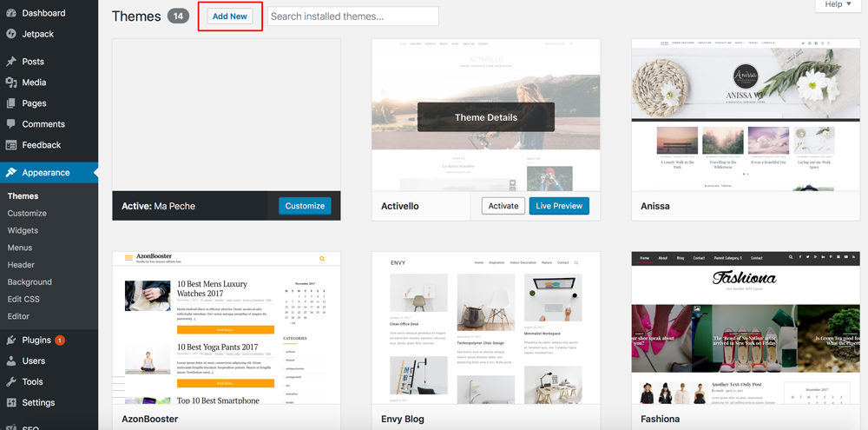Image resolution: width=868 pixels, height=430 pixels.
Task: Click the Comments speech bubble icon
Action: click(x=11, y=124)
